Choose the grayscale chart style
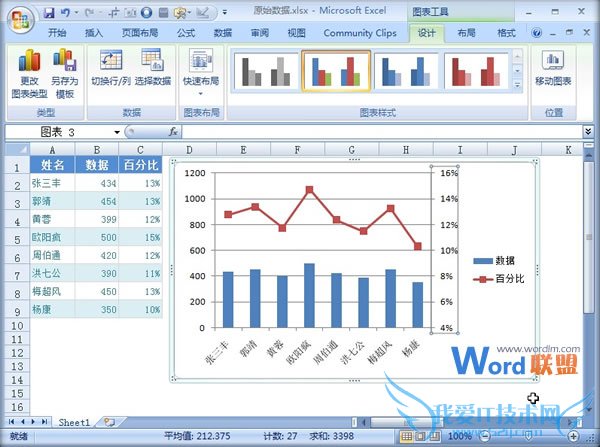Screen dimensions: 600x447 pos(266,71)
